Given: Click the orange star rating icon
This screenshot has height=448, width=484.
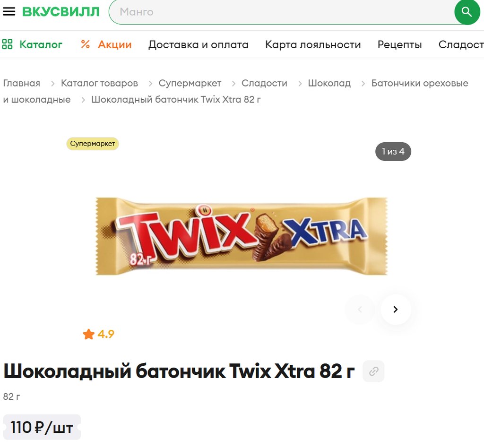Looking at the screenshot, I should 88,334.
